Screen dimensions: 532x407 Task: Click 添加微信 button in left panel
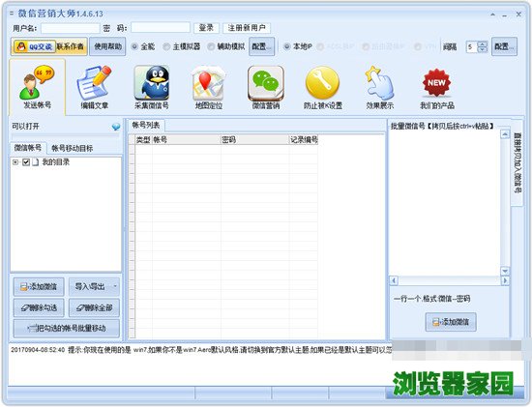point(39,286)
